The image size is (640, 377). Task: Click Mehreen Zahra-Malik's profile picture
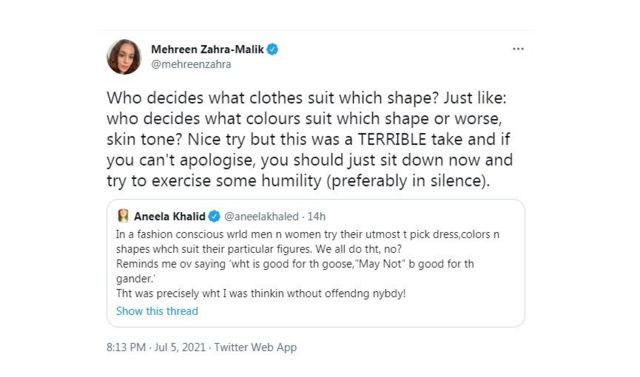click(124, 57)
